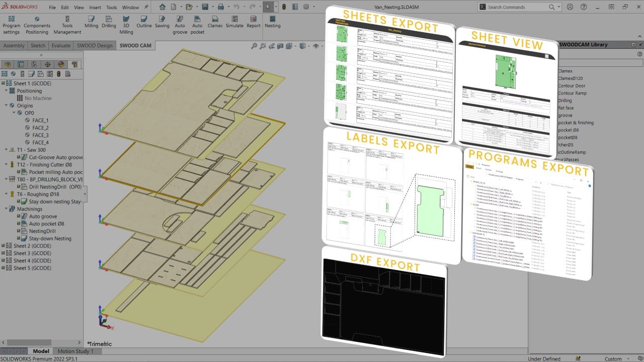Image resolution: width=644 pixels, height=362 pixels.
Task: Toggle checkbox for Drill NestingDrill (OP0)
Action: pyautogui.click(x=19, y=187)
